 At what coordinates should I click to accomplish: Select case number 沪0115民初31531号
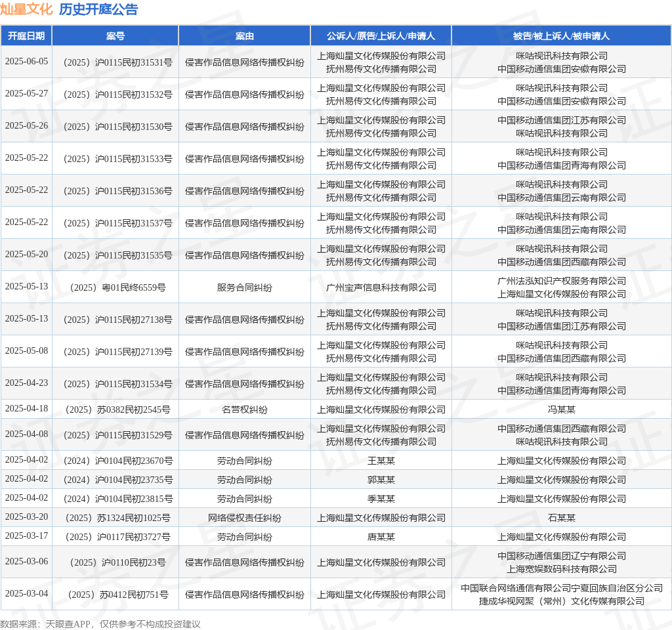point(118,62)
